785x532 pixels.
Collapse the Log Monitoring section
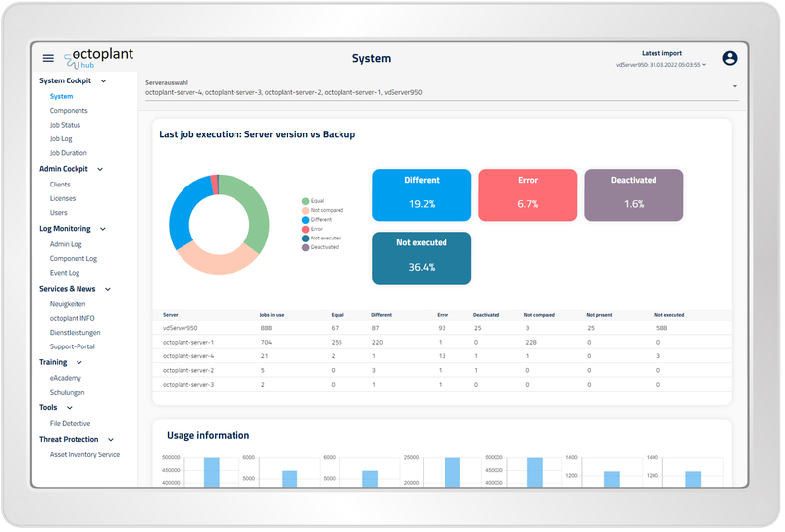click(x=103, y=229)
